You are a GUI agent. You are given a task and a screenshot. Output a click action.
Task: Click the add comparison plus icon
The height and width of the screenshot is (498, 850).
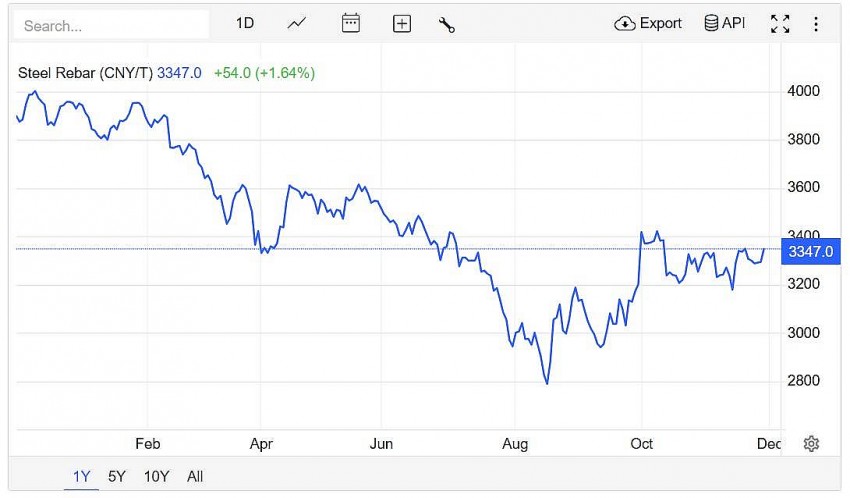click(402, 24)
